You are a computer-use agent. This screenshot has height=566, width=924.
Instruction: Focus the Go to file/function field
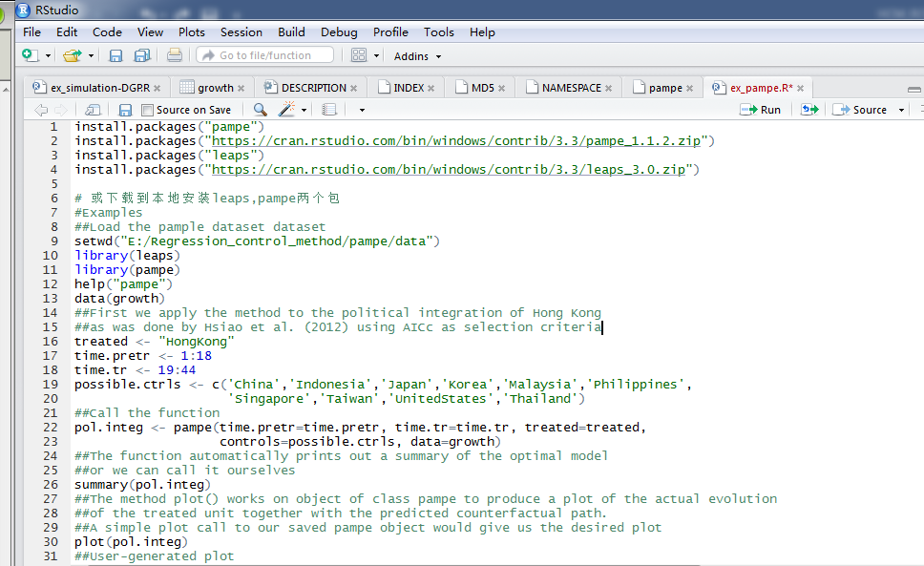(265, 55)
